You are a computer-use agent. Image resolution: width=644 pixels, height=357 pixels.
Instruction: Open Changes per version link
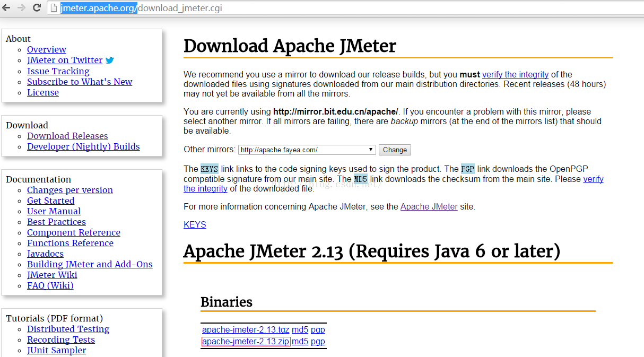coord(70,190)
